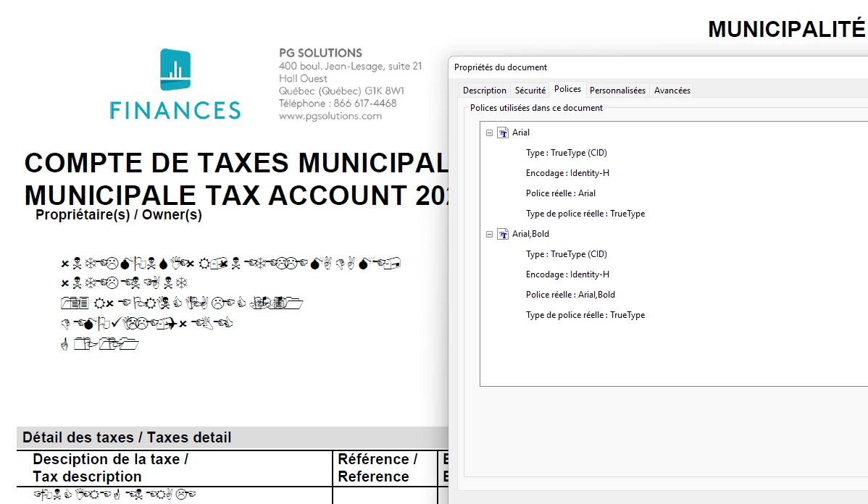Click 'Type de police réelle' under Arial,Bold
Image resolution: width=868 pixels, height=504 pixels.
pyautogui.click(x=585, y=315)
